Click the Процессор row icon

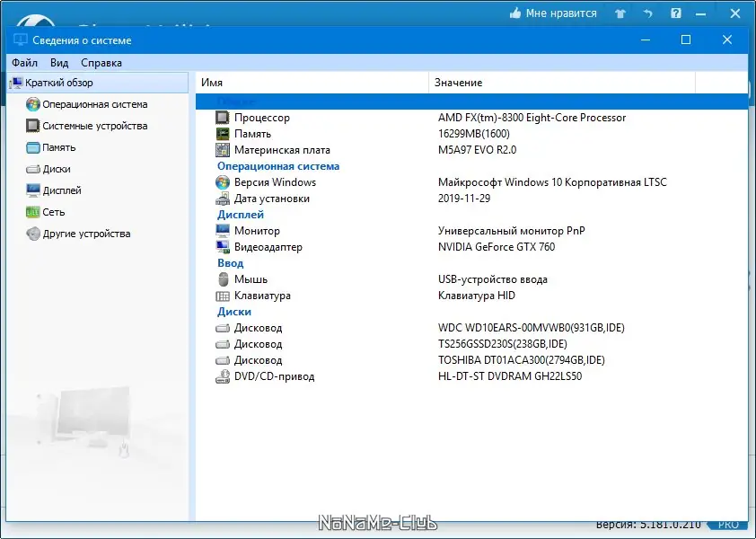(x=223, y=118)
